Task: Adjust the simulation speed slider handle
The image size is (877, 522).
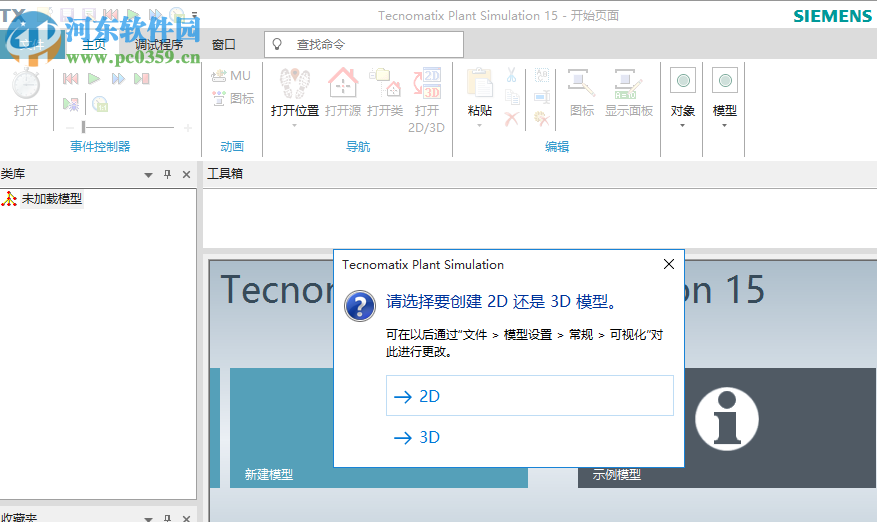Action: [83, 127]
